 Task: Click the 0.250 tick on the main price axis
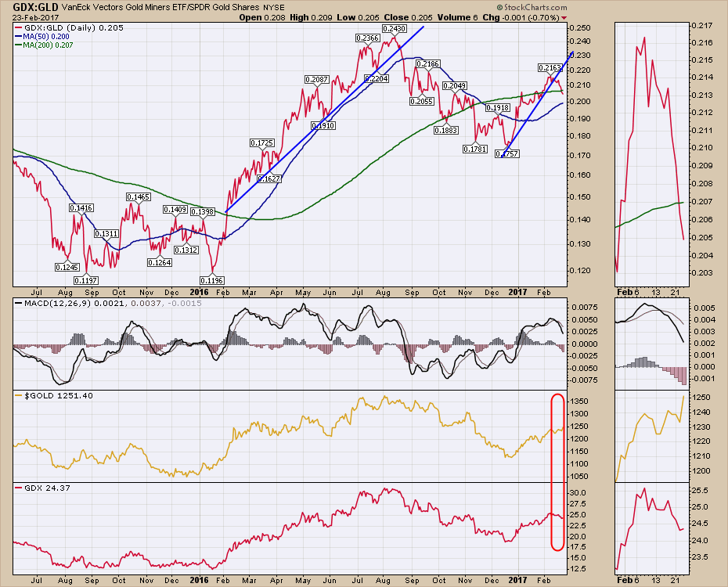coord(580,27)
